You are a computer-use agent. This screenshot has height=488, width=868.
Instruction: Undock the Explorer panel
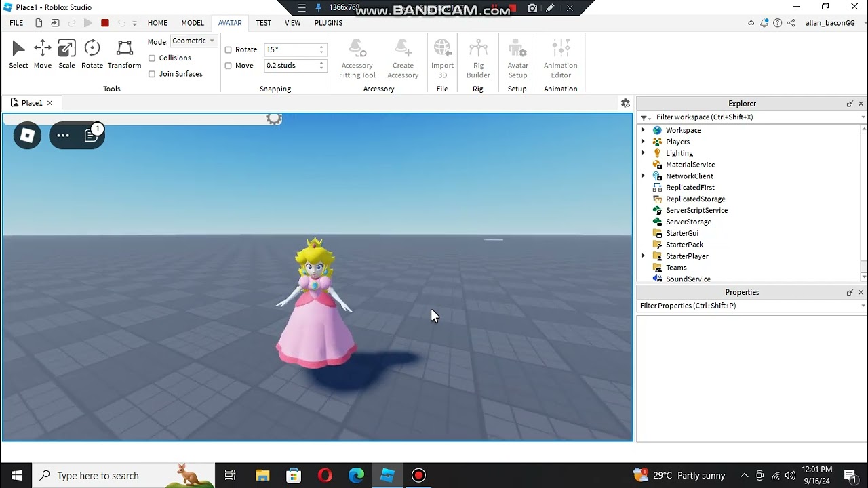850,104
